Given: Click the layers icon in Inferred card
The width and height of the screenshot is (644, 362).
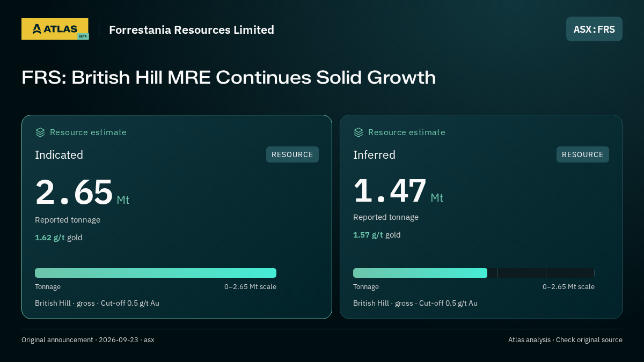Looking at the screenshot, I should tap(358, 132).
